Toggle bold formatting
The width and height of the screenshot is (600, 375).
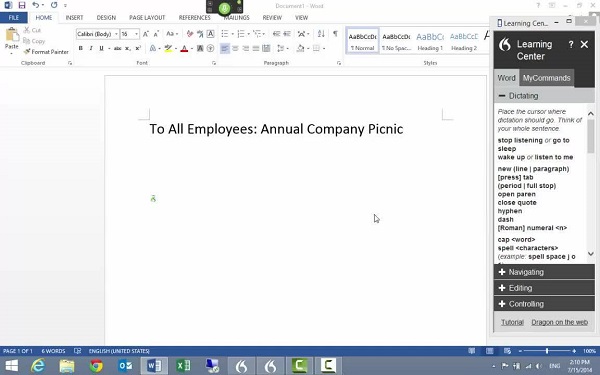(x=80, y=48)
